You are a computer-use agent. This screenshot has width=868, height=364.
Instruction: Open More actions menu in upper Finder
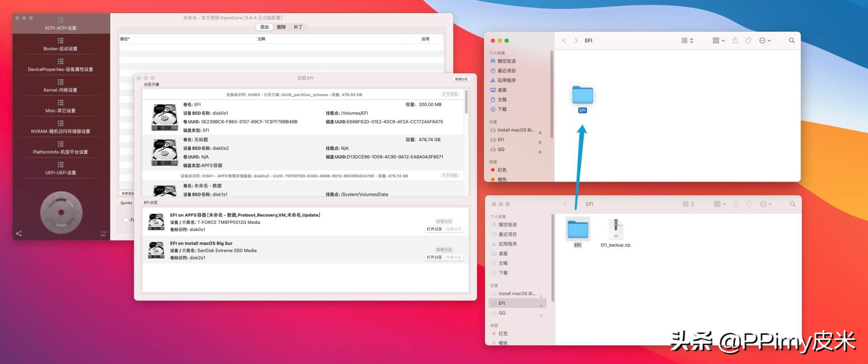(765, 41)
